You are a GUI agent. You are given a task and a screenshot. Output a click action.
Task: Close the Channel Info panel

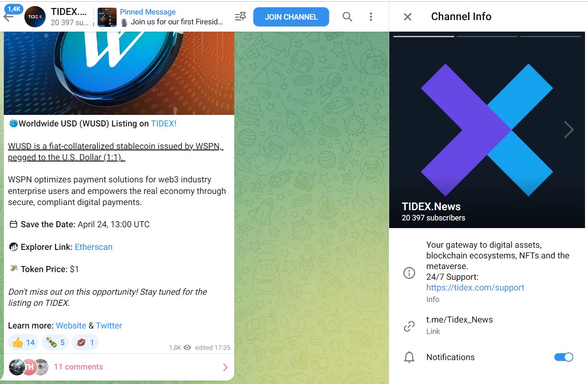pos(408,17)
